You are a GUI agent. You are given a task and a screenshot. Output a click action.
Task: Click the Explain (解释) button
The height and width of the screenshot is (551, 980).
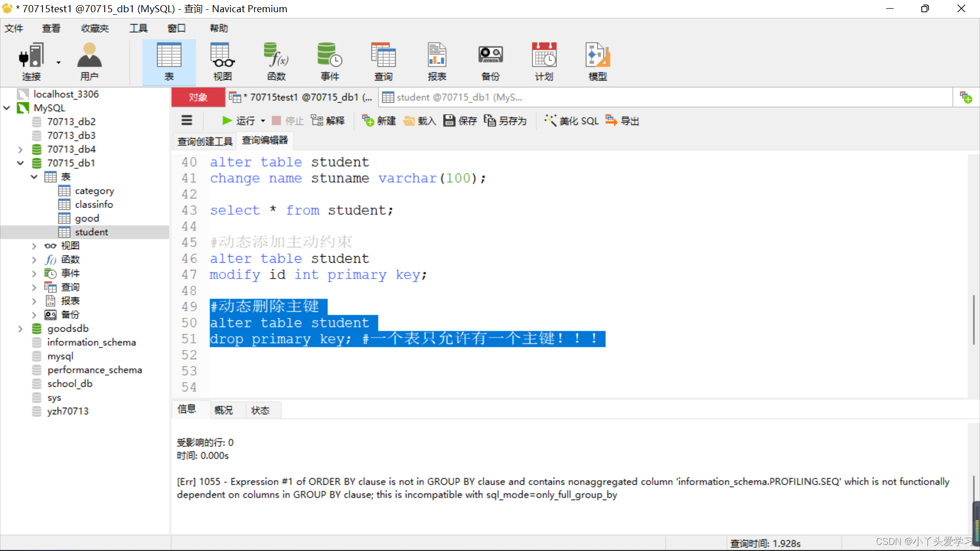(x=328, y=121)
